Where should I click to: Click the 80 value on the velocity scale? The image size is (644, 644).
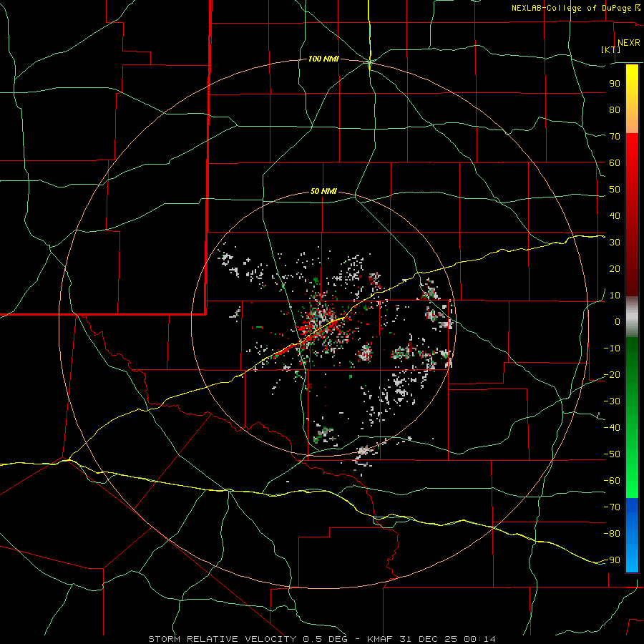pyautogui.click(x=615, y=110)
